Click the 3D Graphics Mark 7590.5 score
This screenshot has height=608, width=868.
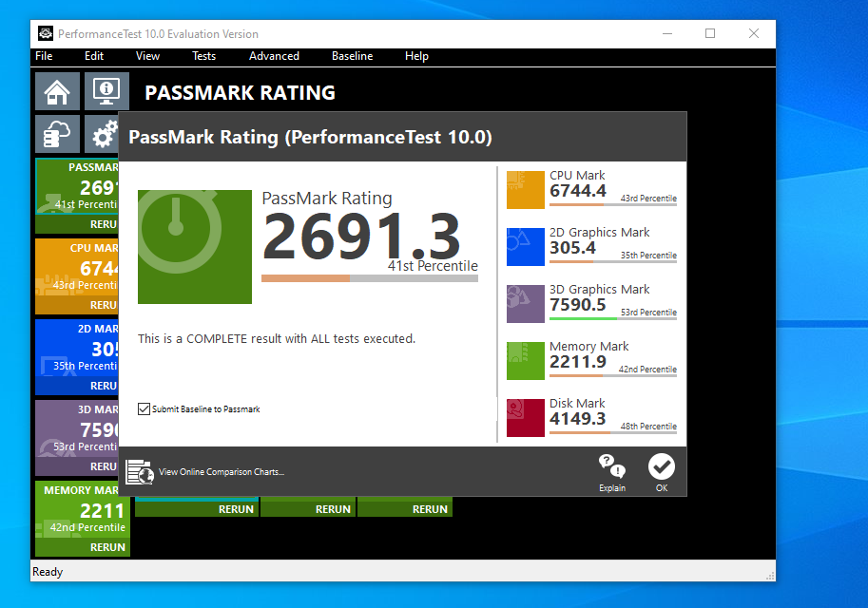click(578, 305)
